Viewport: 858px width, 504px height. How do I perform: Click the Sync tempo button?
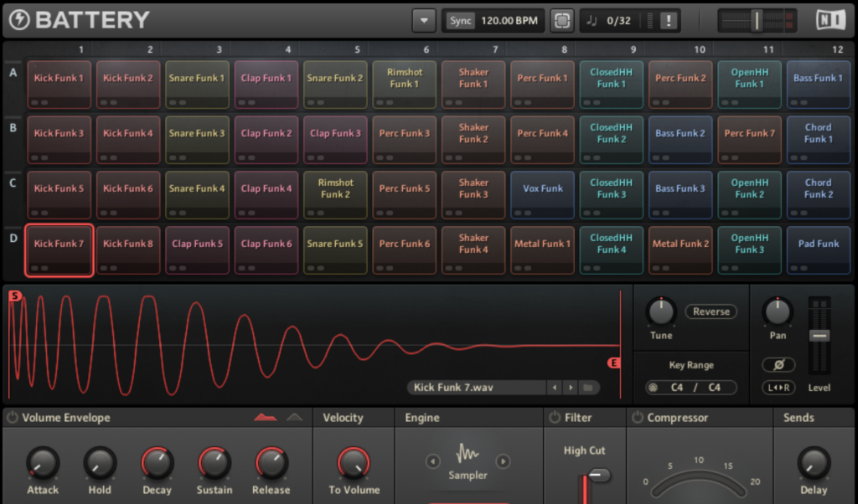click(x=460, y=21)
